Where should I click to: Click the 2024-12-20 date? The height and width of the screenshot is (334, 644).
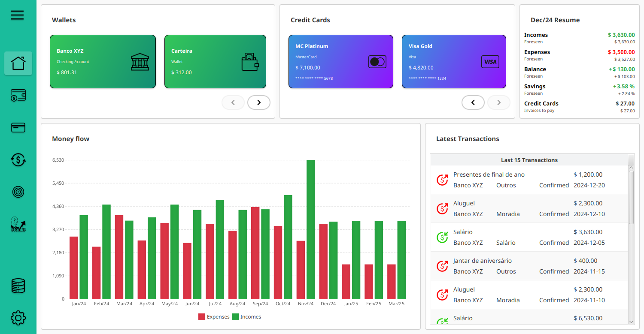click(x=589, y=185)
